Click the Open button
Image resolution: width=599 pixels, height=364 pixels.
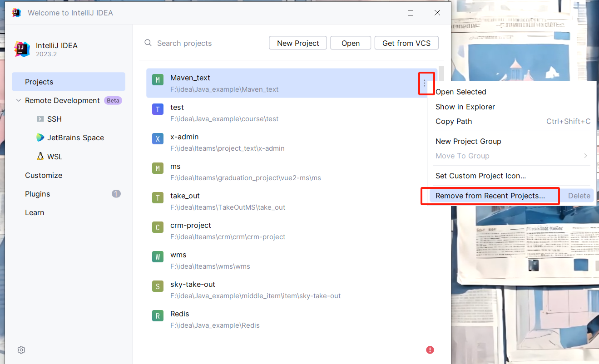coord(351,43)
